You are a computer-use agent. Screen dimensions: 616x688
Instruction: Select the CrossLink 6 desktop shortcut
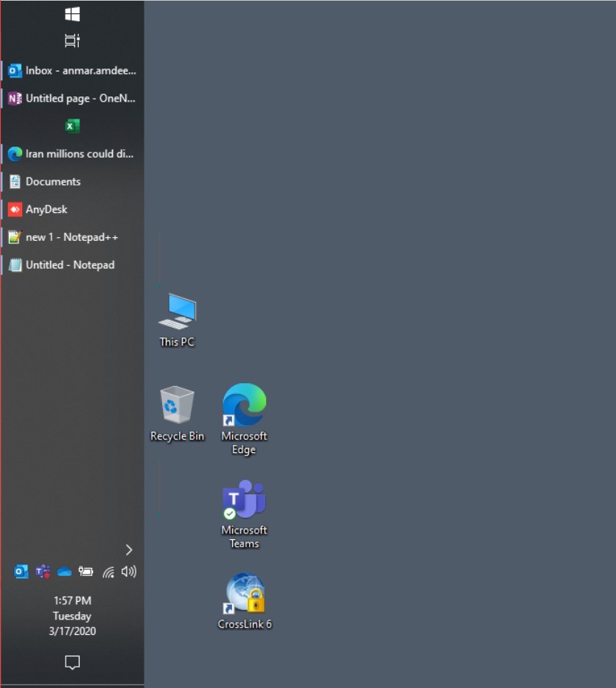[245, 601]
